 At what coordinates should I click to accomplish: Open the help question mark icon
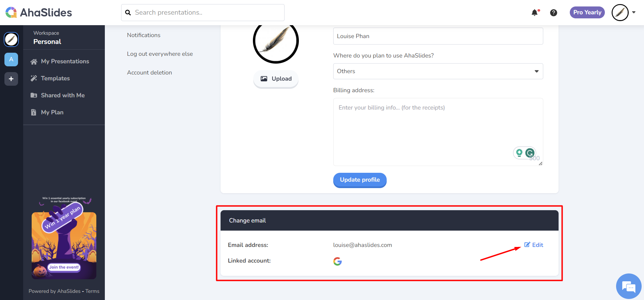[x=554, y=13]
